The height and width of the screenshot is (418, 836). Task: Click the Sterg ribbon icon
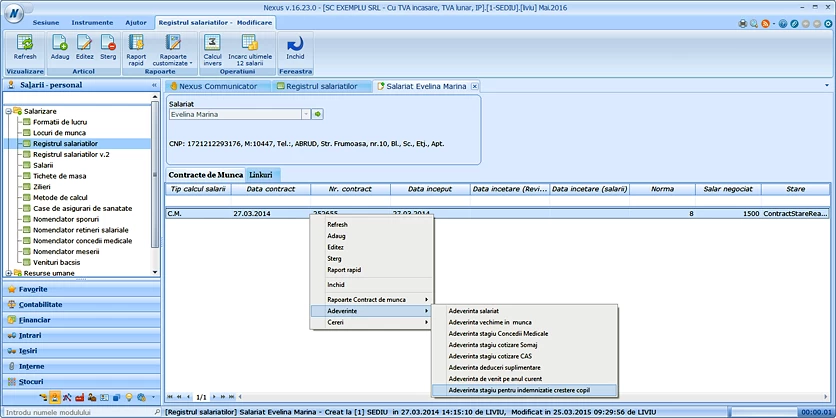tap(108, 48)
